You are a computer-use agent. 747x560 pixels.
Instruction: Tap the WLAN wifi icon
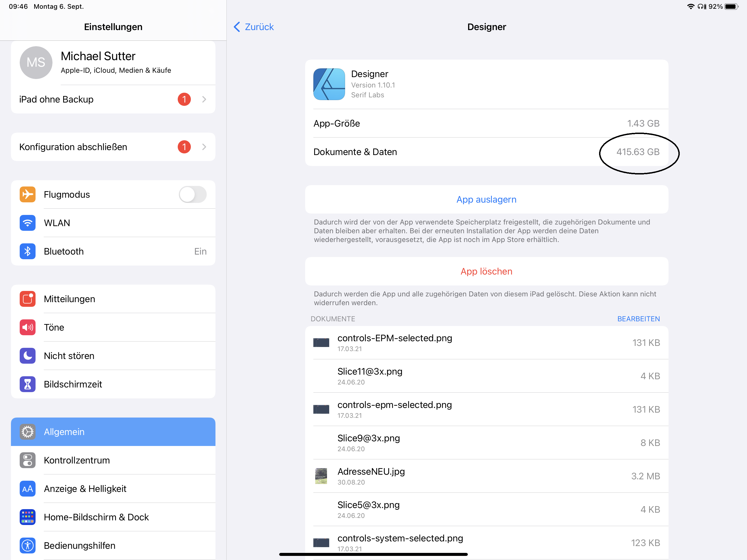[x=27, y=223]
